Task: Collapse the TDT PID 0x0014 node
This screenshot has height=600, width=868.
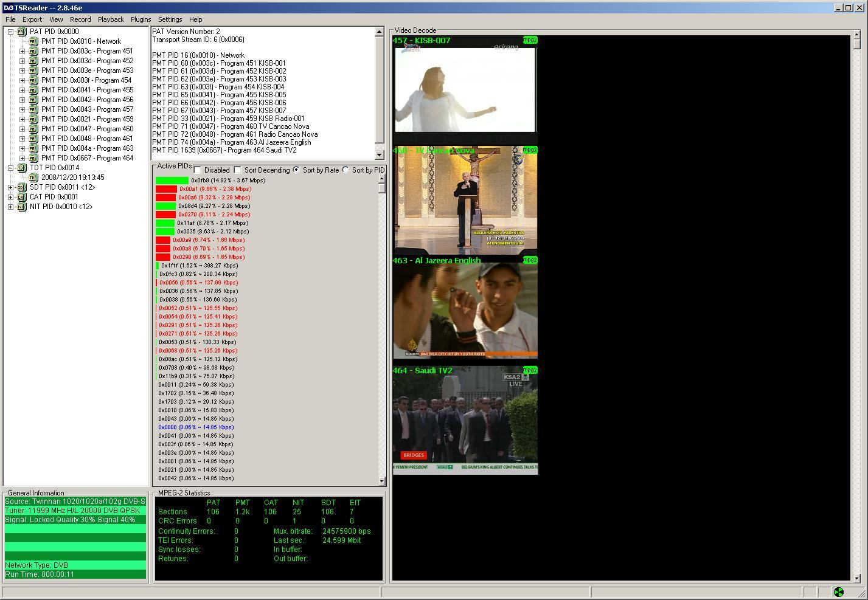Action: (10, 168)
